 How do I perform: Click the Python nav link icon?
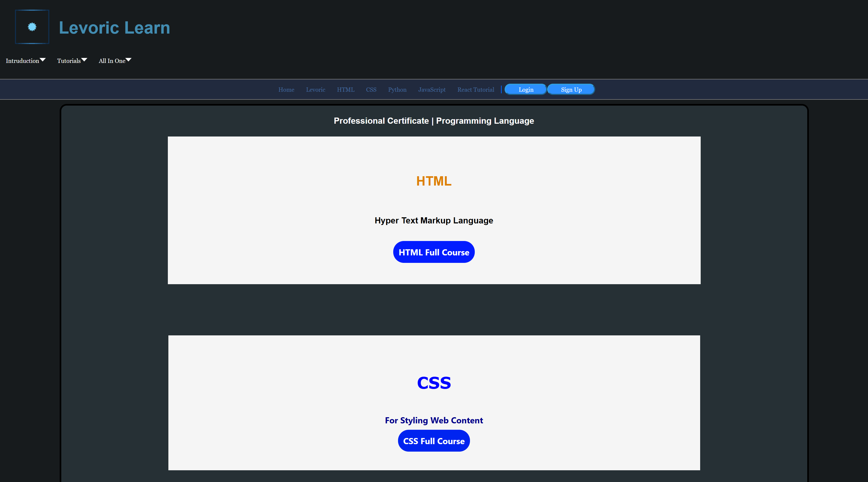click(397, 90)
